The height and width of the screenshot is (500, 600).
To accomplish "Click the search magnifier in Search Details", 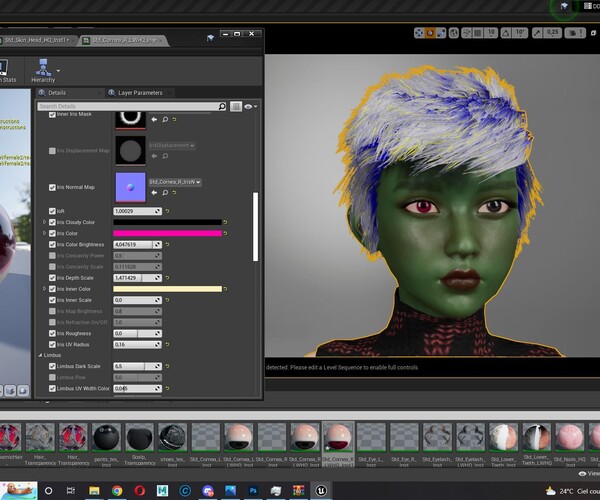I will (222, 106).
